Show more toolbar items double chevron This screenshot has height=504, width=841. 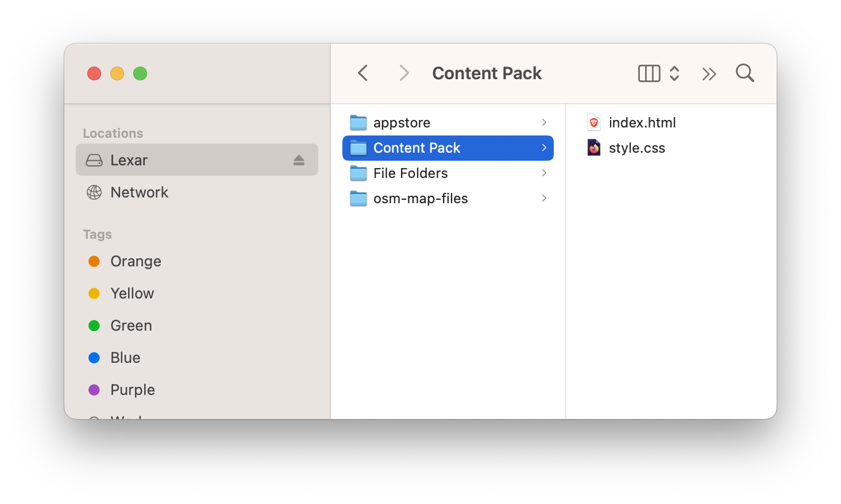(x=709, y=73)
